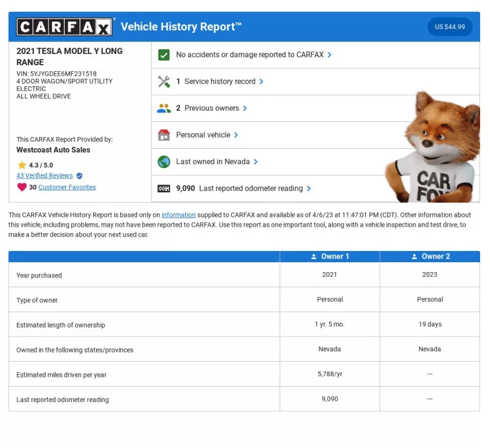Select the Owner 2 column header
490x448 pixels.
[430, 256]
